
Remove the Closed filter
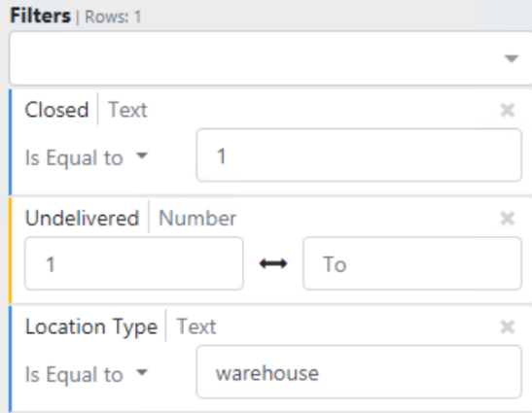pyautogui.click(x=508, y=110)
